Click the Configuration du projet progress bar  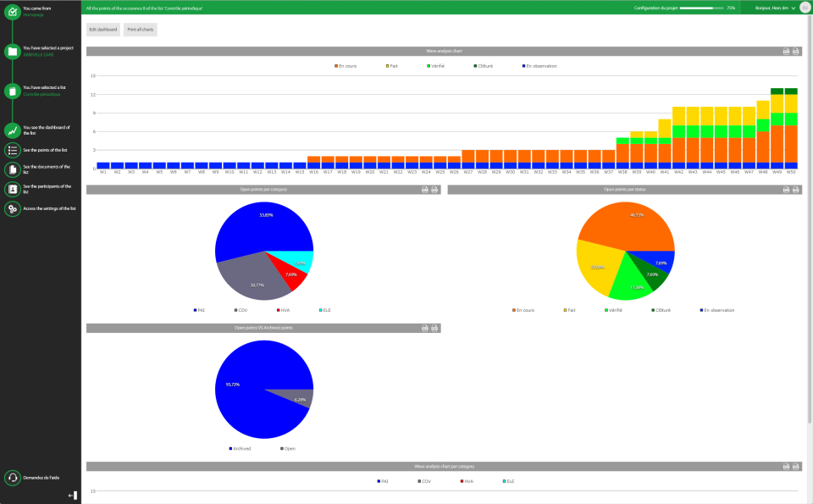[x=701, y=8]
